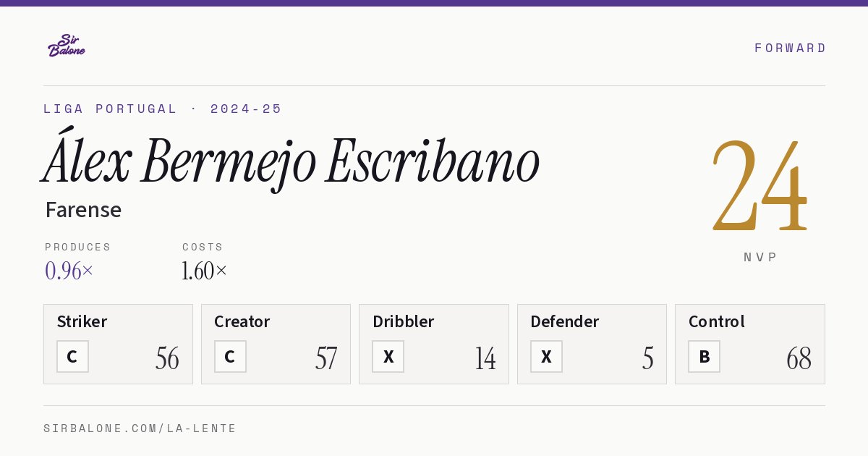Click the Striker grade C badge
868x456 pixels.
coord(72,356)
